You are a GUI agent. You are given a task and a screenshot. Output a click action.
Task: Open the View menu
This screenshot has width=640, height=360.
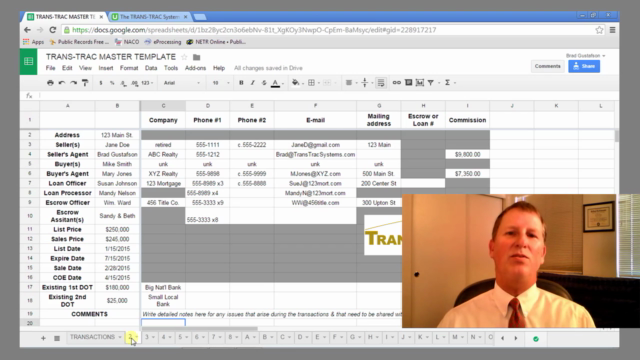coord(85,68)
